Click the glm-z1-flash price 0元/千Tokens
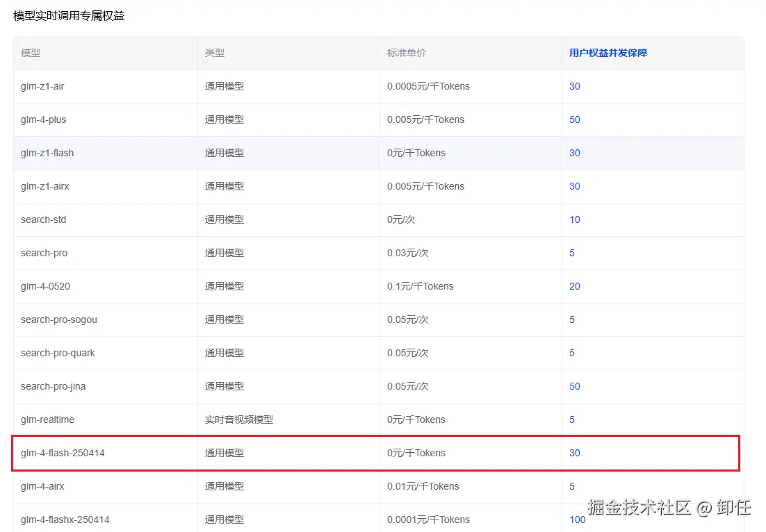Image resolution: width=766 pixels, height=532 pixels. [416, 153]
